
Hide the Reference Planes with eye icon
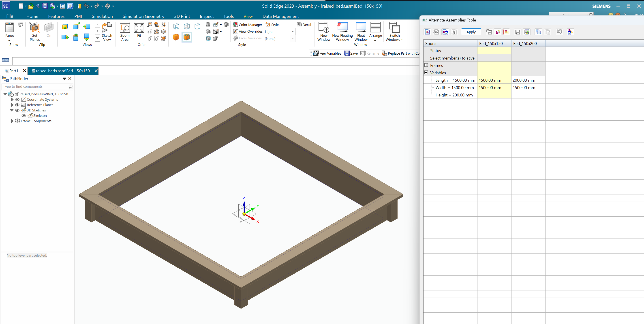click(x=17, y=105)
